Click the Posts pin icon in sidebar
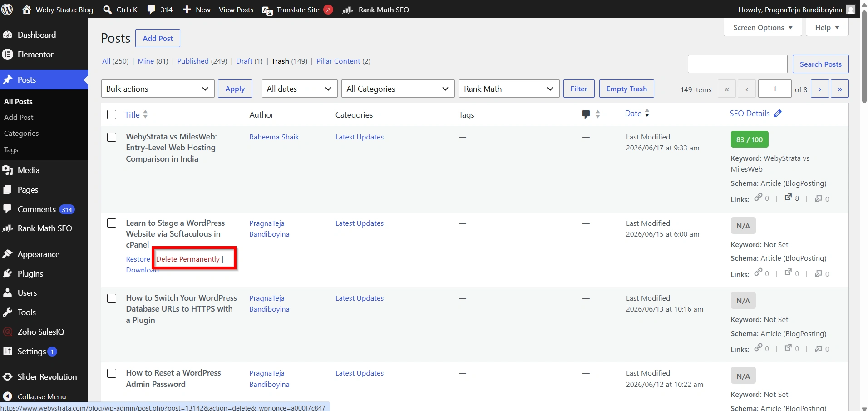 coord(8,80)
